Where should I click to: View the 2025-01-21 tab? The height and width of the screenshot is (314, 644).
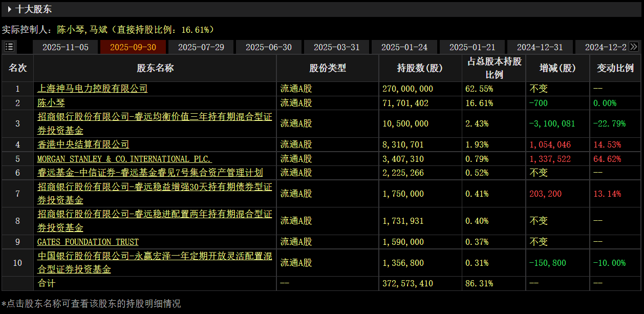pyautogui.click(x=472, y=47)
